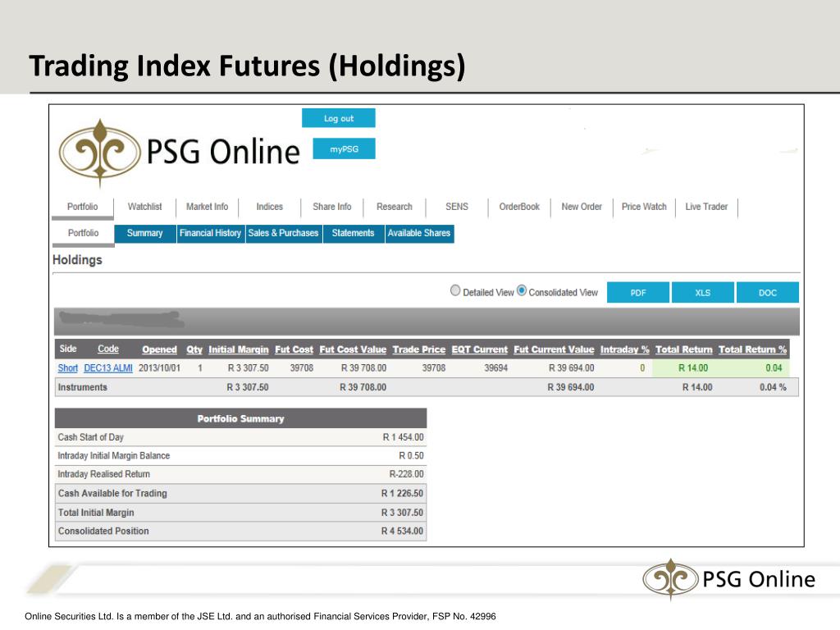Click Cash Start of Day value R 1 454.00

click(403, 437)
